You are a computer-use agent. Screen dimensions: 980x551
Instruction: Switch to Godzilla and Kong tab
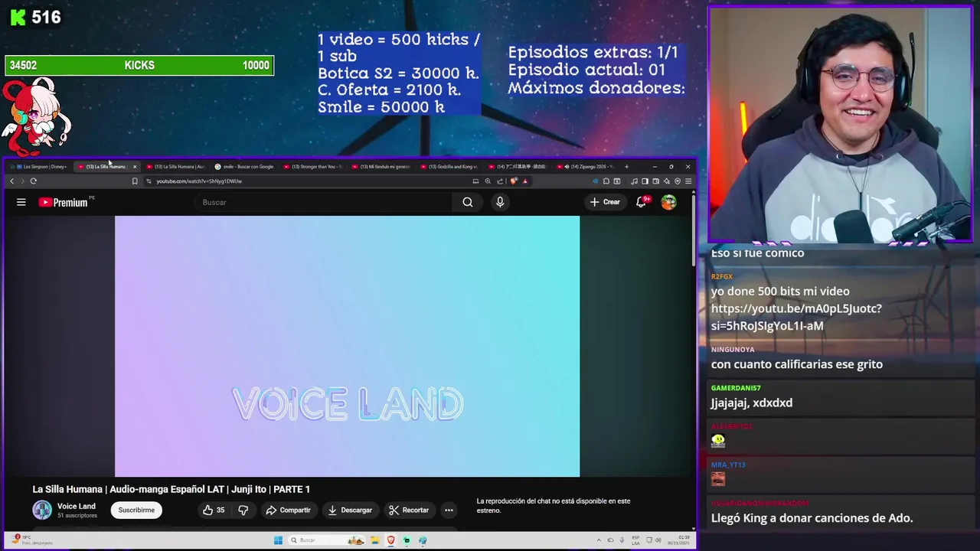[451, 167]
